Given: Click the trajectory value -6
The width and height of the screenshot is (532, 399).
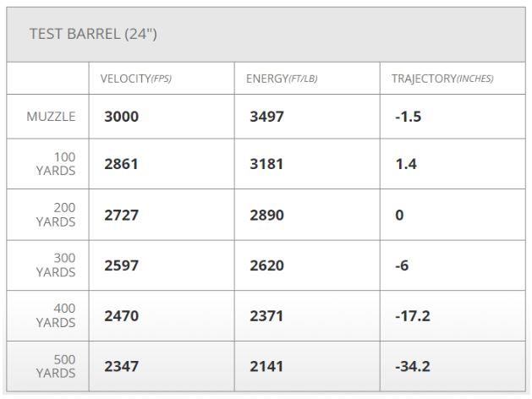Looking at the screenshot, I should tap(402, 265).
